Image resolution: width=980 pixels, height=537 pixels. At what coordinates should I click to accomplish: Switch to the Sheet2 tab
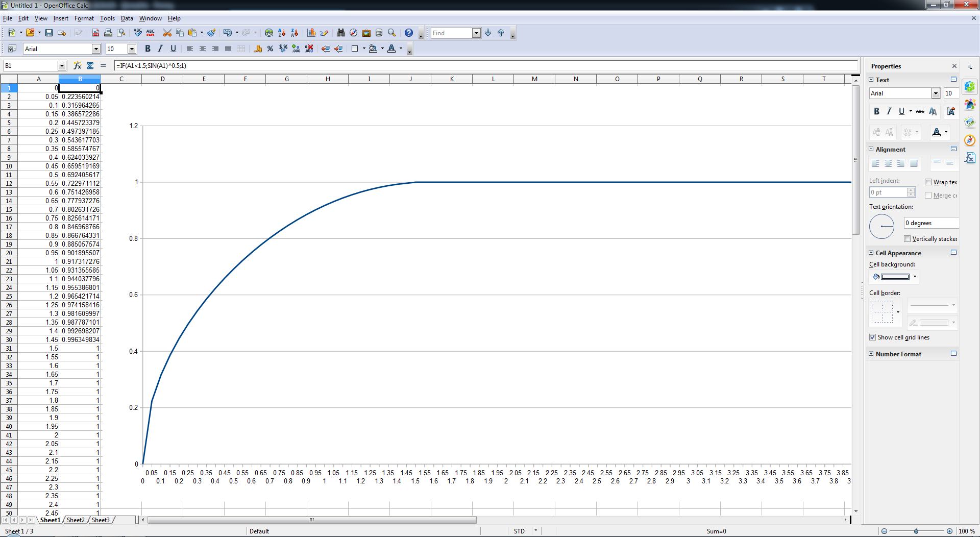(76, 520)
